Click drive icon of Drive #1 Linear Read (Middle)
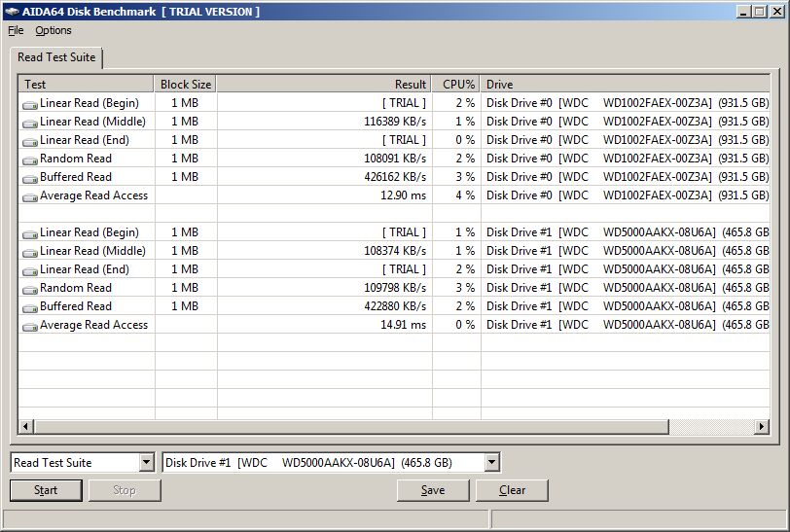The height and width of the screenshot is (532, 790). [30, 253]
